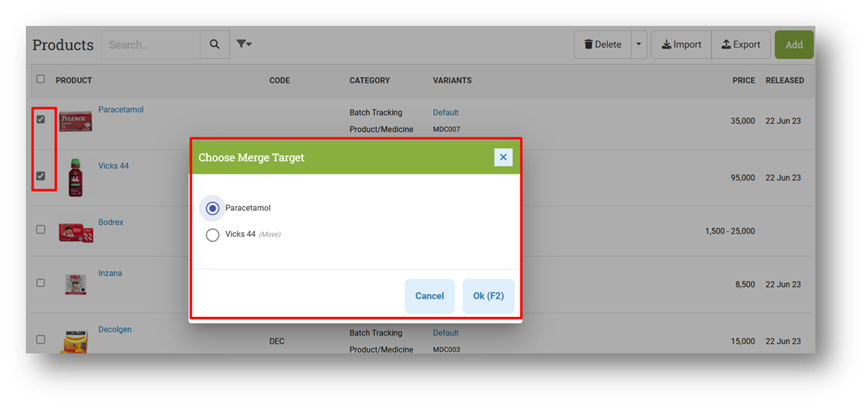Viewport: 868px width, 406px height.
Task: Focus the product Search field
Action: pyautogui.click(x=151, y=44)
